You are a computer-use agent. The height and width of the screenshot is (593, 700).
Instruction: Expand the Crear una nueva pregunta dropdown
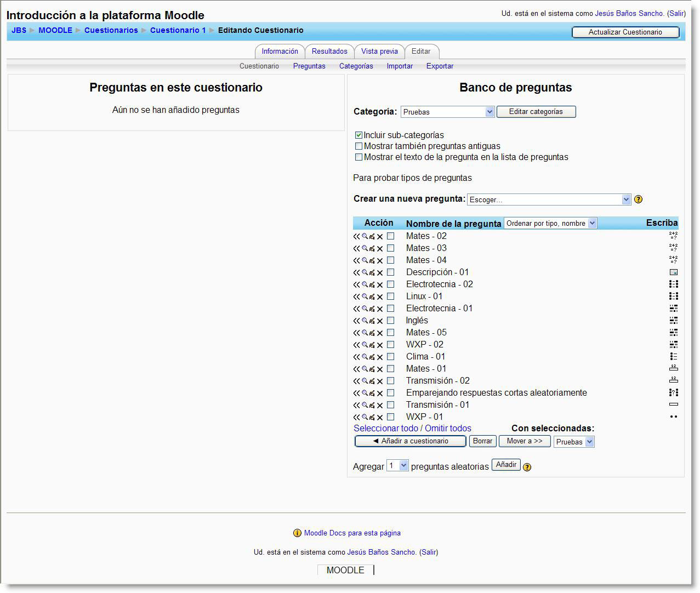click(549, 199)
